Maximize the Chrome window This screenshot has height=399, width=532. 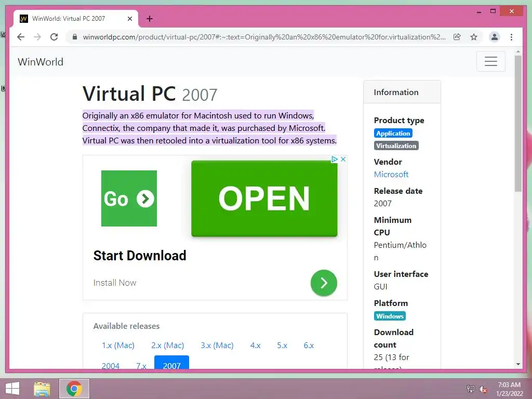coord(493,11)
